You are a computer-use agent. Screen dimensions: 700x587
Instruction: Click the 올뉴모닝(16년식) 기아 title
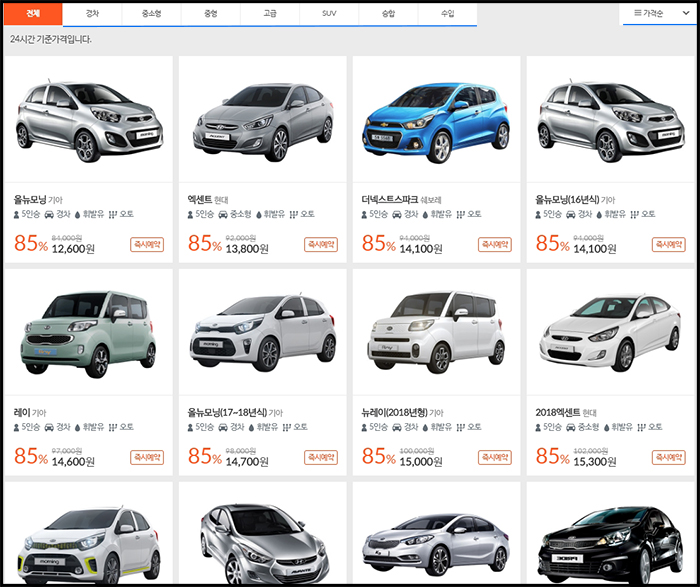click(x=575, y=200)
